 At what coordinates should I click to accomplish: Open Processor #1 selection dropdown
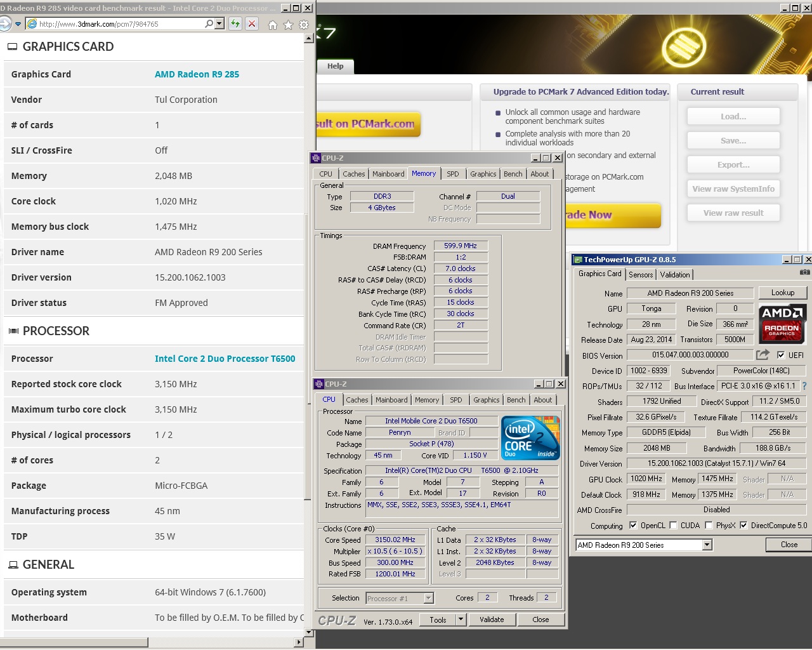coord(428,598)
